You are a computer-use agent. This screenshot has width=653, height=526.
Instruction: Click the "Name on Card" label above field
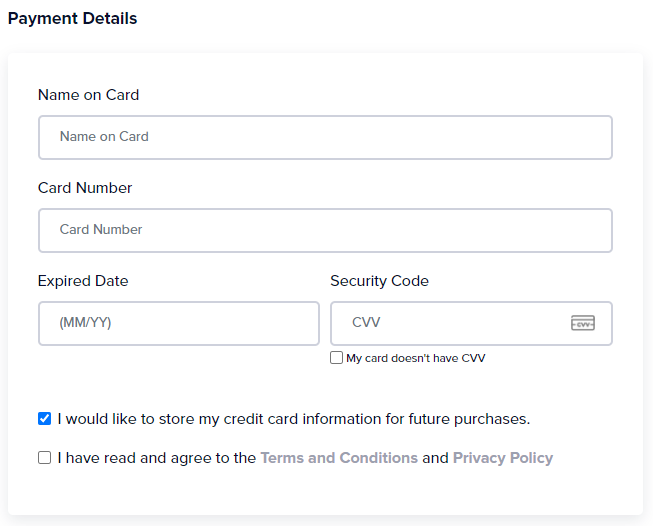(x=88, y=95)
